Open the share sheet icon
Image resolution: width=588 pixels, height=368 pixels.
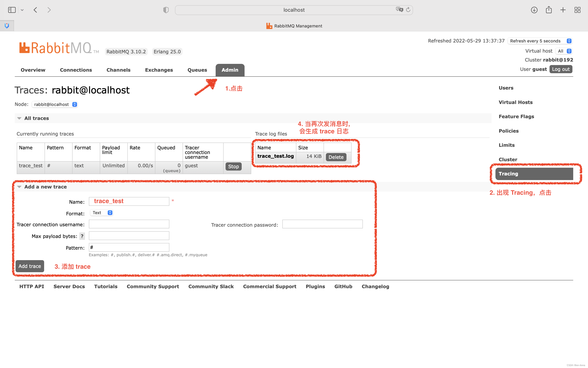click(549, 10)
